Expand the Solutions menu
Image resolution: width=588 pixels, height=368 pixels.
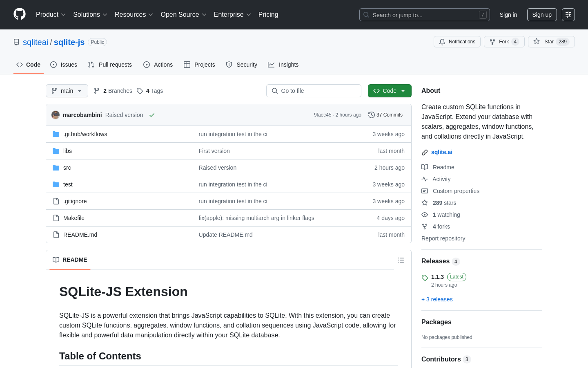90,15
